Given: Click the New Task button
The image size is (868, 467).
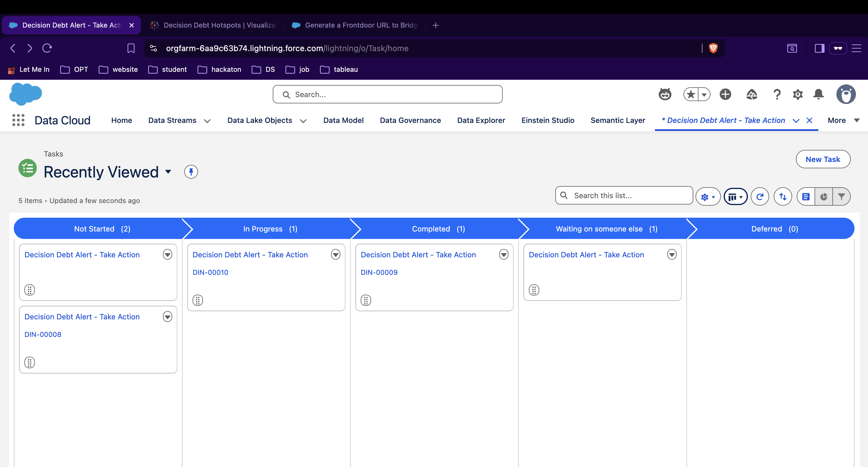Looking at the screenshot, I should pyautogui.click(x=823, y=159).
